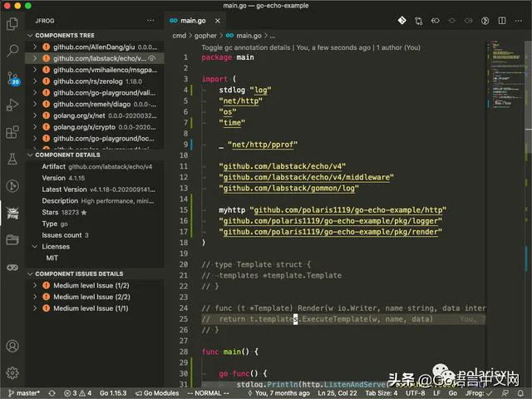The width and height of the screenshot is (532, 399).
Task: Click Go language mode in status bar
Action: pyautogui.click(x=452, y=393)
